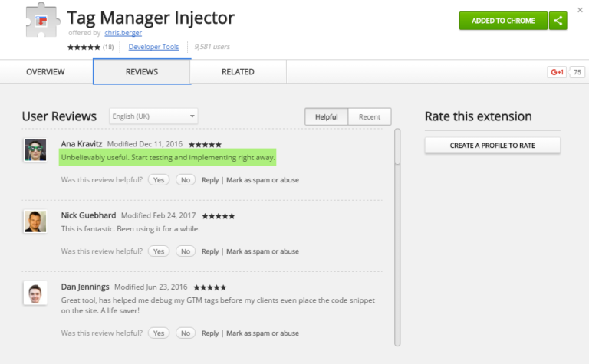Click 'Modified Jun 23, 2016' date
The height and width of the screenshot is (364, 589).
pyautogui.click(x=150, y=287)
